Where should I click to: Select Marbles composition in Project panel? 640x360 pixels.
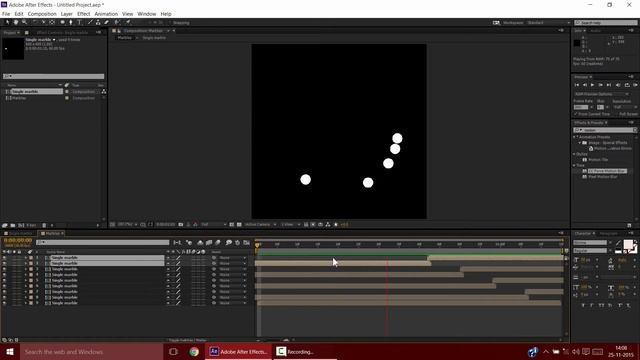19,98
